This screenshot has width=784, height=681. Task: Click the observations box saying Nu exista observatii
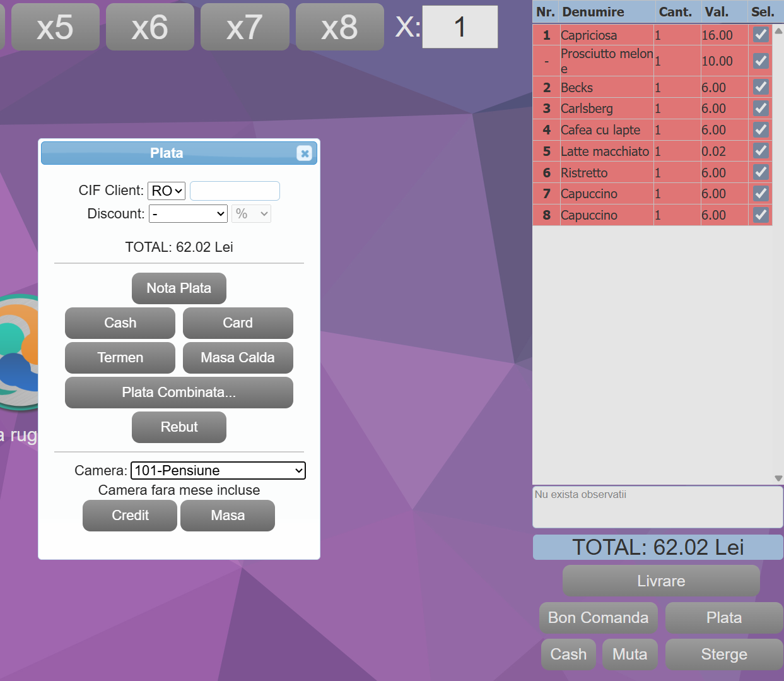coord(658,507)
